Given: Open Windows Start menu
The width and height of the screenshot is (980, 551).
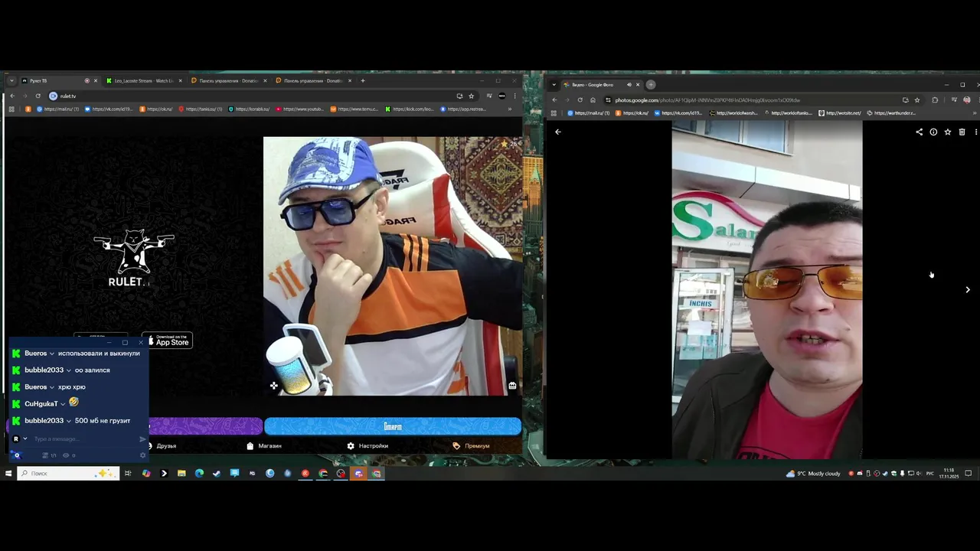Looking at the screenshot, I should 8,473.
